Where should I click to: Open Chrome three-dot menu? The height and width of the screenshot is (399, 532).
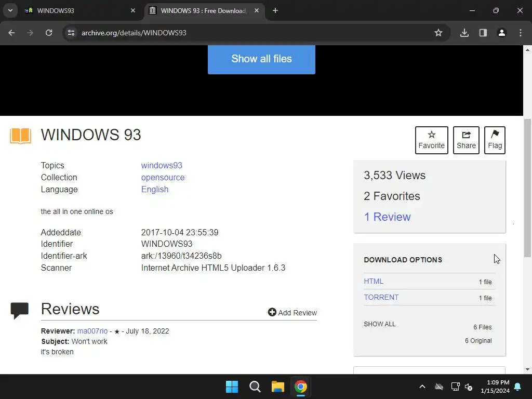pyautogui.click(x=521, y=33)
